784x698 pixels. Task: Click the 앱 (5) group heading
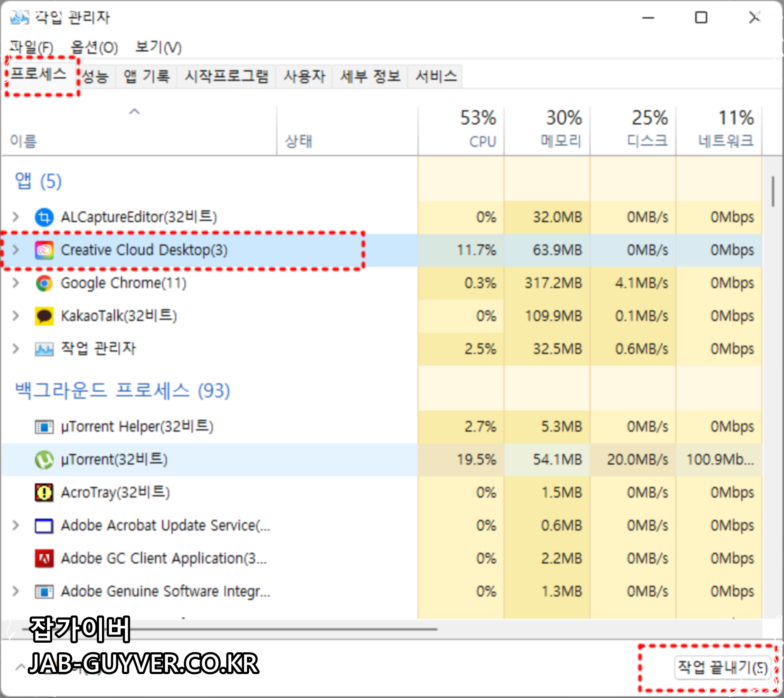(x=38, y=181)
